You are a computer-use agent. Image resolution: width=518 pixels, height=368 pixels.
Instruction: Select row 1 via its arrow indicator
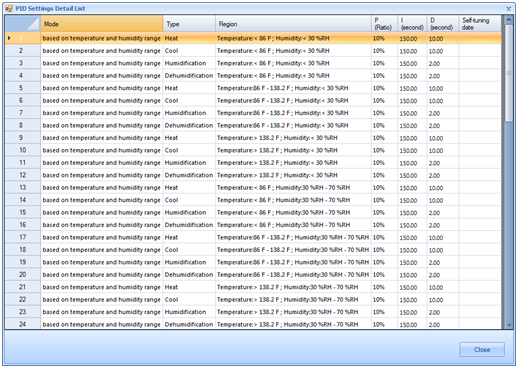tap(9, 38)
